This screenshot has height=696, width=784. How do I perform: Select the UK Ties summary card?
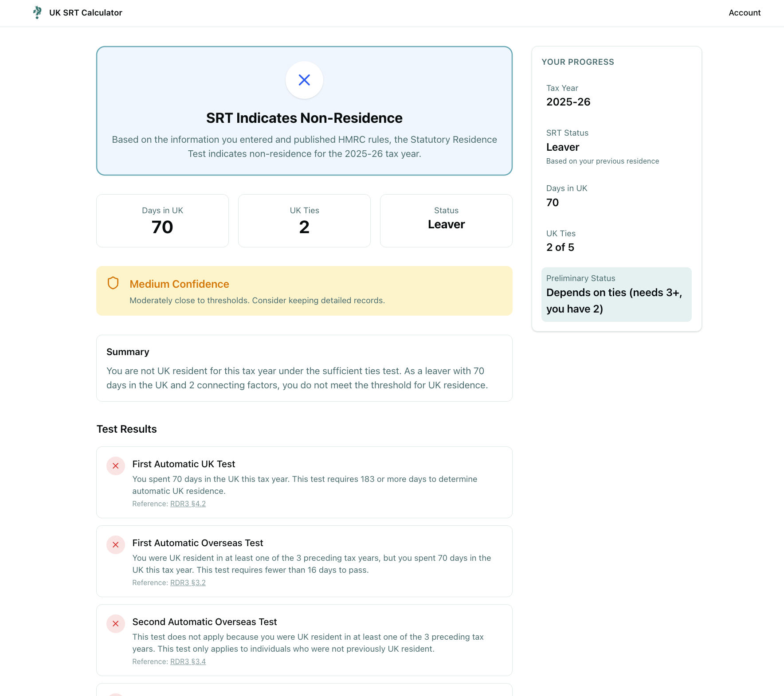point(304,220)
